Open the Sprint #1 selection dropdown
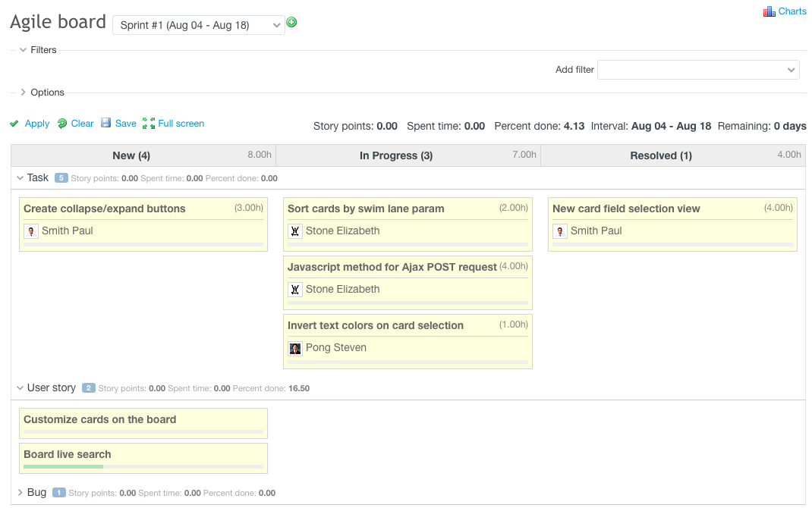The height and width of the screenshot is (508, 812). pyautogui.click(x=199, y=25)
